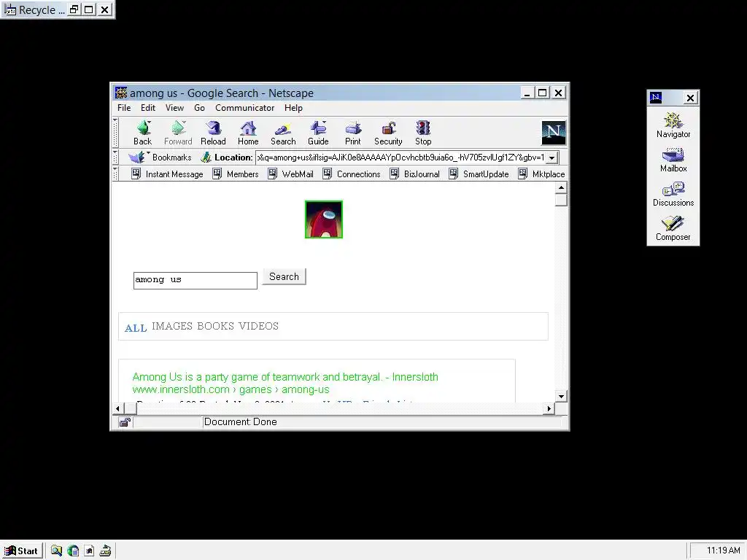Viewport: 747px width, 560px height.
Task: Open Mailbox from the component bar
Action: (673, 160)
